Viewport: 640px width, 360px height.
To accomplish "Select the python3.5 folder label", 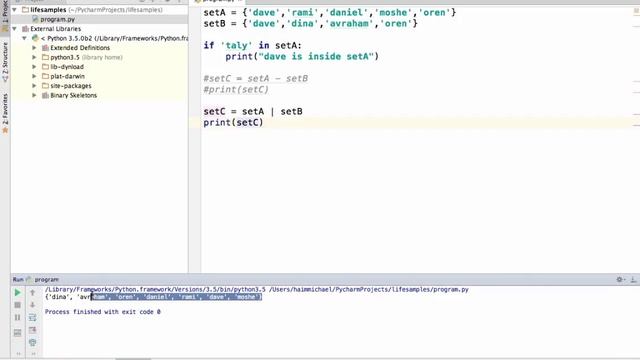I will pyautogui.click(x=65, y=57).
